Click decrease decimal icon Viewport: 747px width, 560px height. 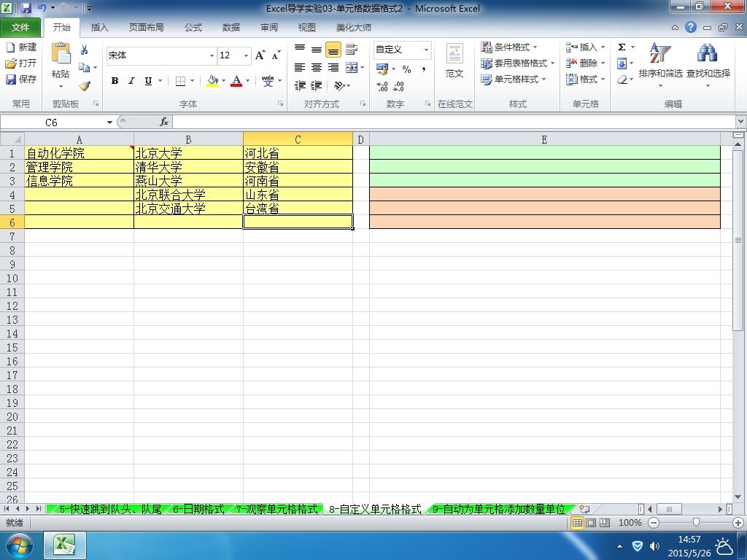[x=398, y=86]
